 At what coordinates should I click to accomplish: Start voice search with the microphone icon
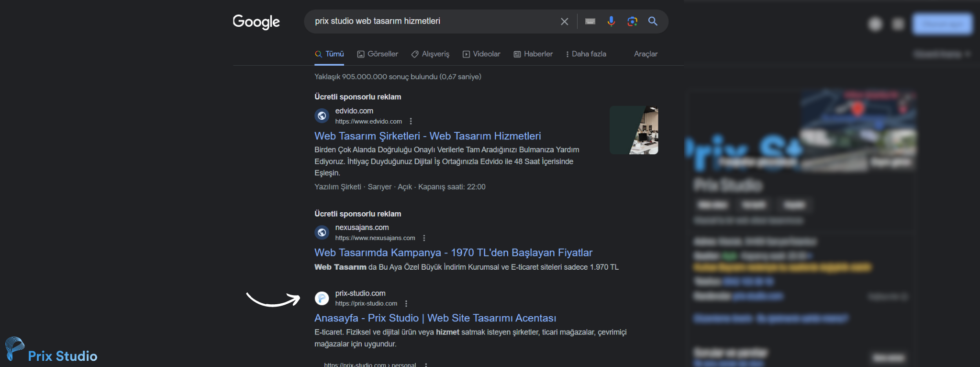611,22
